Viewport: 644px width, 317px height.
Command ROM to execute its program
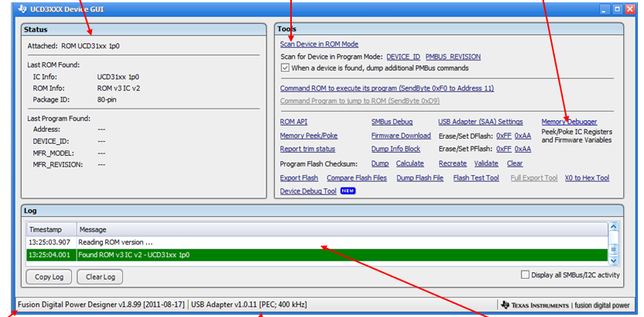(x=387, y=88)
